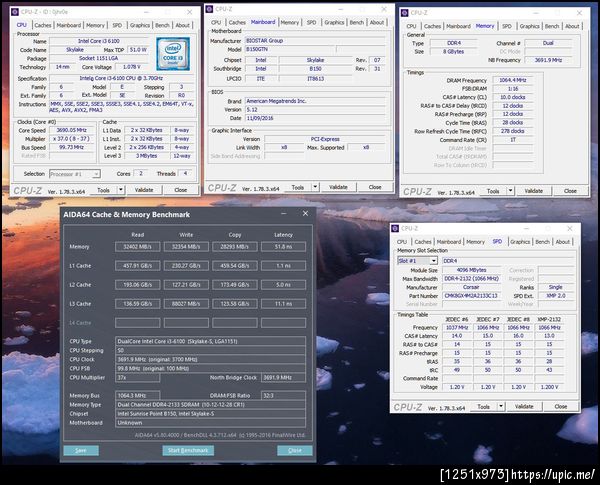Viewport: 600px width, 485px height.
Task: Click Validate in the Memory window
Action: click(x=533, y=191)
